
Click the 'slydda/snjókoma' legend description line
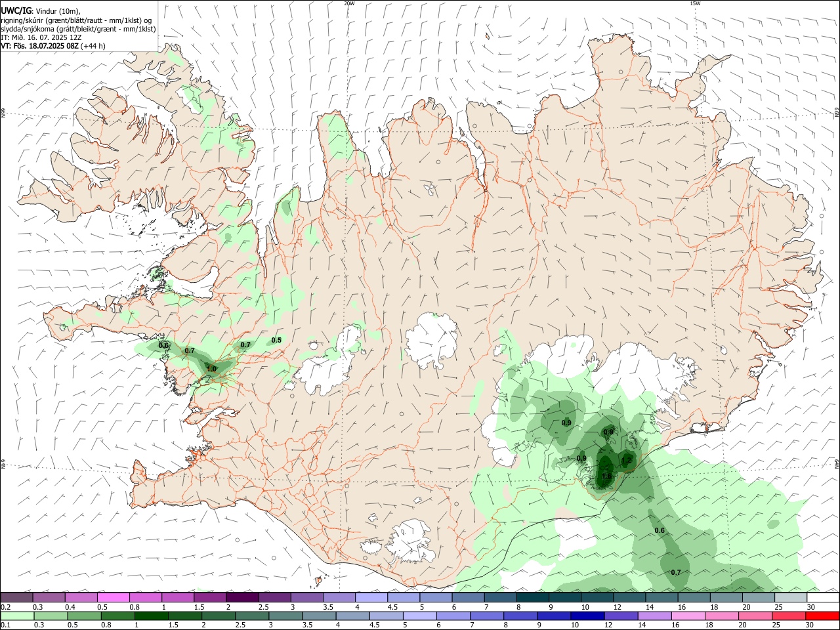pos(78,29)
